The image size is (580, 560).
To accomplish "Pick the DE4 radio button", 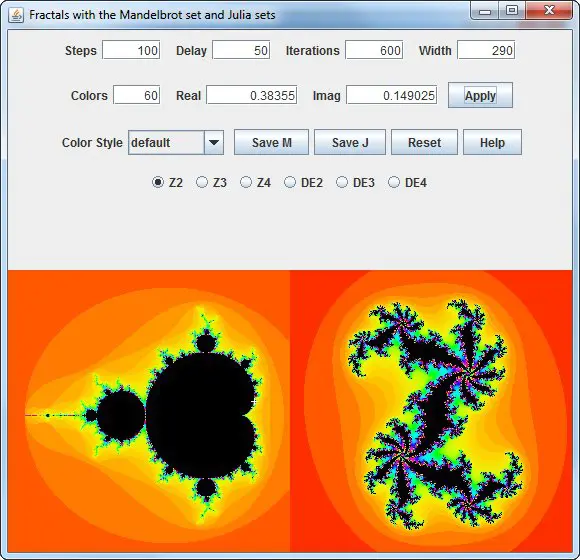I will pyautogui.click(x=394, y=182).
